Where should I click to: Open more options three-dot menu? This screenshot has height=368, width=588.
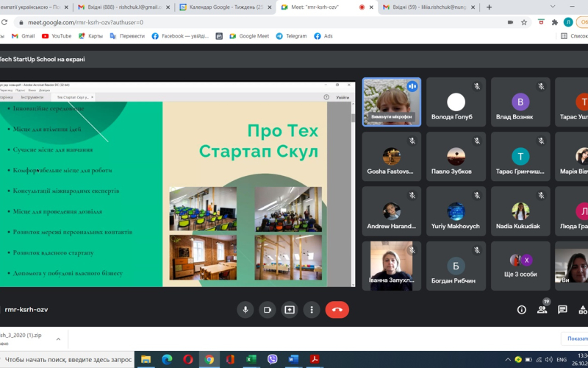click(312, 310)
